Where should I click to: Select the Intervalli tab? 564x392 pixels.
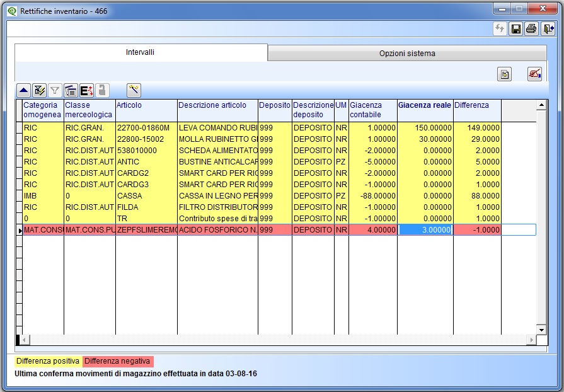pos(141,52)
